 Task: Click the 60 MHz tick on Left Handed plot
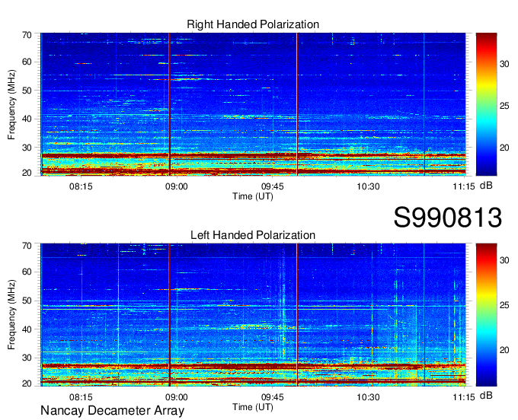click(27, 272)
